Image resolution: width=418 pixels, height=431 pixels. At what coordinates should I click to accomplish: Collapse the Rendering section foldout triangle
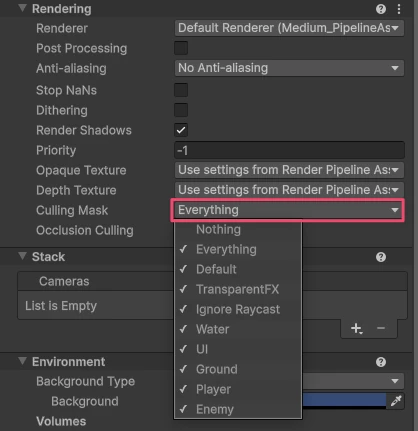(x=22, y=8)
